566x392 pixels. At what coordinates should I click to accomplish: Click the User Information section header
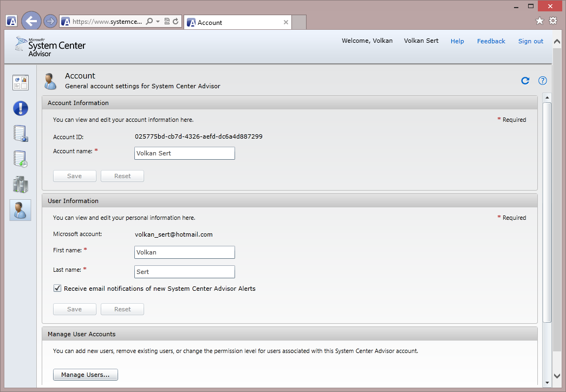point(290,201)
